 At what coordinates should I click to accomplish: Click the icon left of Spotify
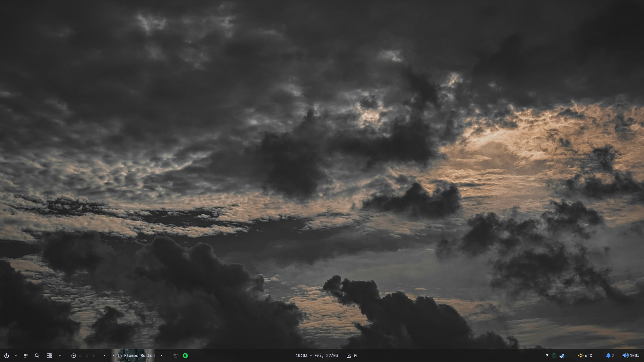pos(176,356)
